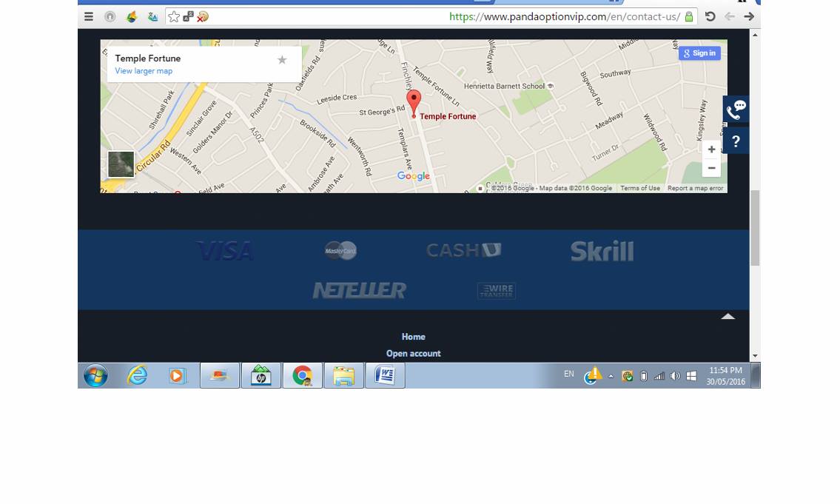This screenshot has width=840, height=504.
Task: Click the red Temple Fortune map pin
Action: (414, 102)
